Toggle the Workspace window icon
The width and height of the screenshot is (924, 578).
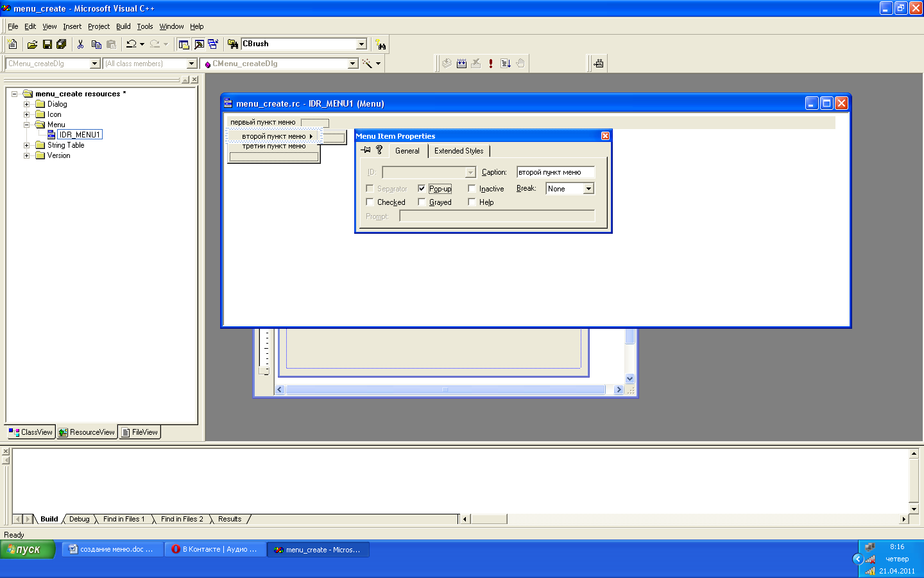(184, 44)
